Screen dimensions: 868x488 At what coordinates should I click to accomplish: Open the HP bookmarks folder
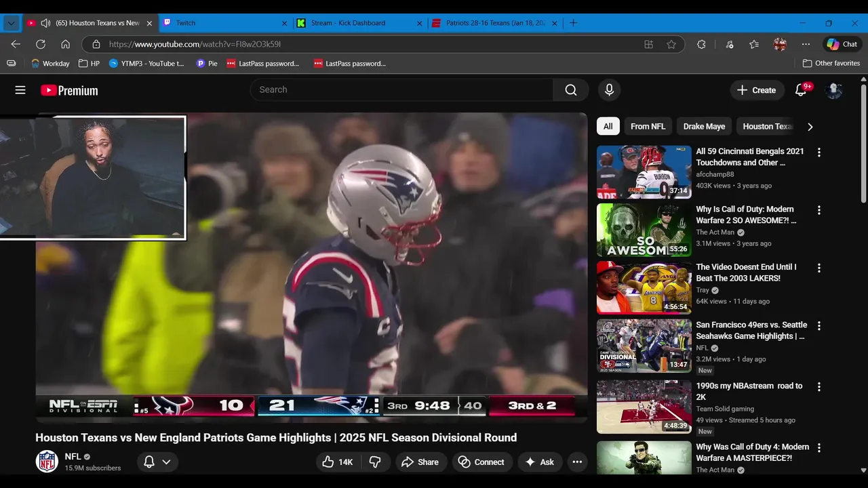click(x=89, y=63)
